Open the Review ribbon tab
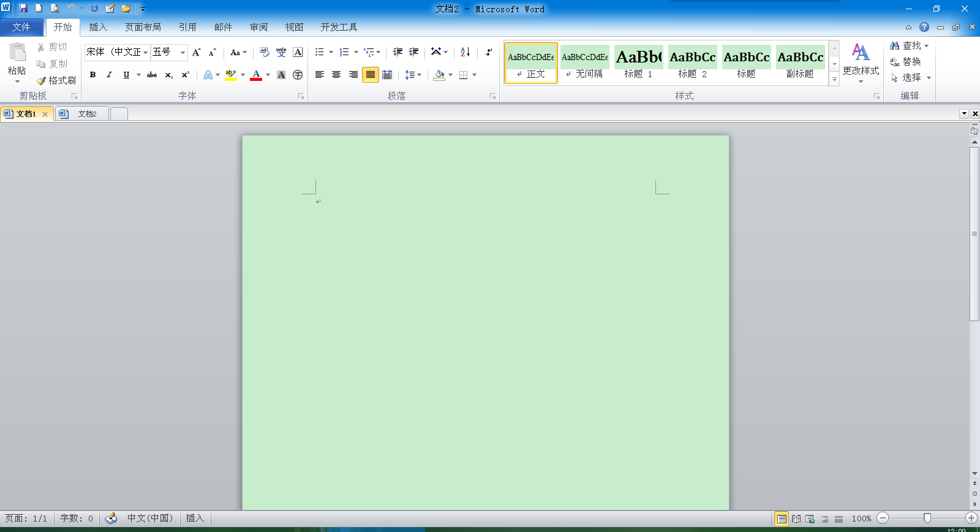 (258, 27)
